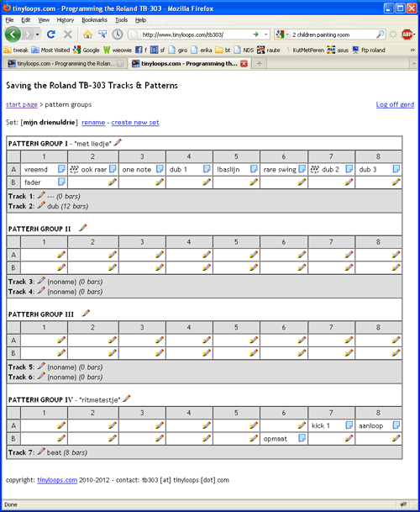Viewport: 420px width, 512px height.
Task: Open the list all tabs dropdown
Action: [414, 63]
